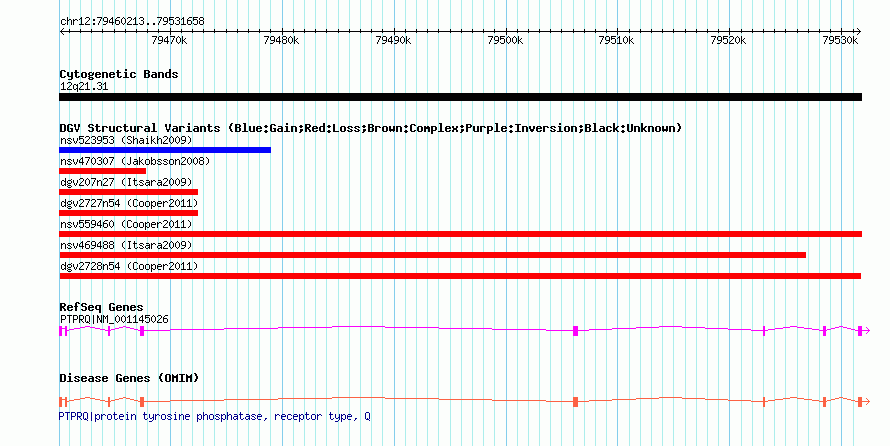Select the nsv470307 (Jakobsson2008) label
890x446 pixels.
click(135, 161)
